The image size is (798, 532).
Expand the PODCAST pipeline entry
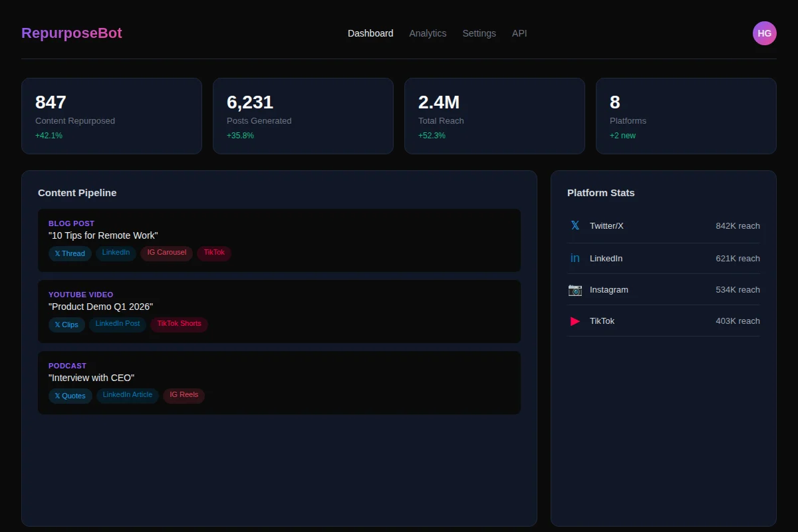pyautogui.click(x=279, y=382)
